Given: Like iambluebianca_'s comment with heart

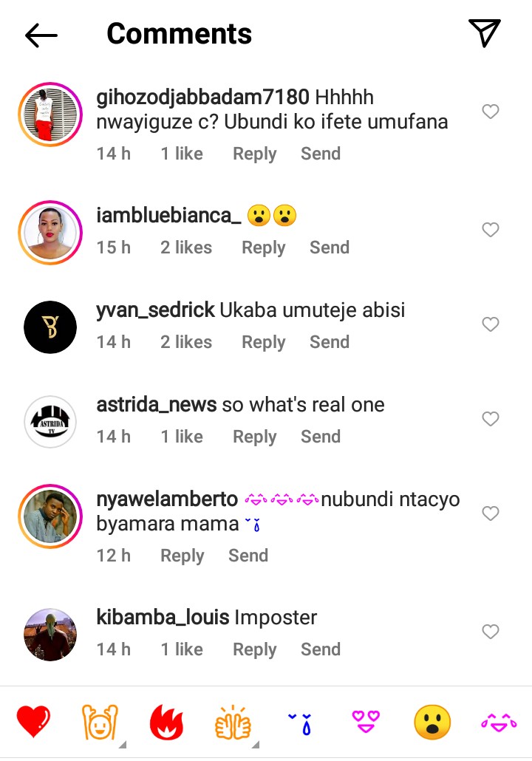Looking at the screenshot, I should coord(491,230).
